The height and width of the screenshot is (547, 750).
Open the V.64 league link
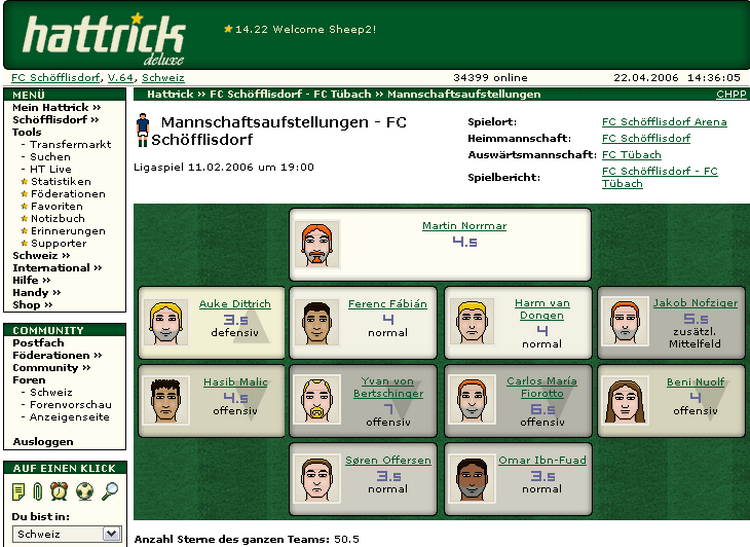coord(120,77)
